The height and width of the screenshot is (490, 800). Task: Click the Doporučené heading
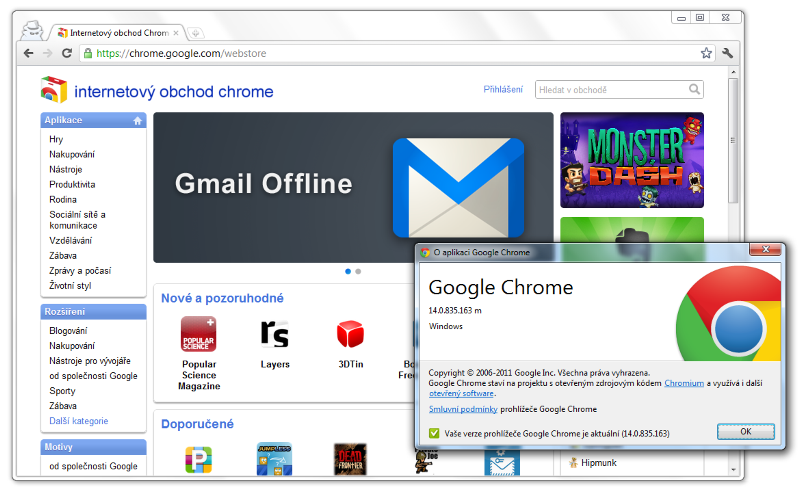(x=197, y=424)
